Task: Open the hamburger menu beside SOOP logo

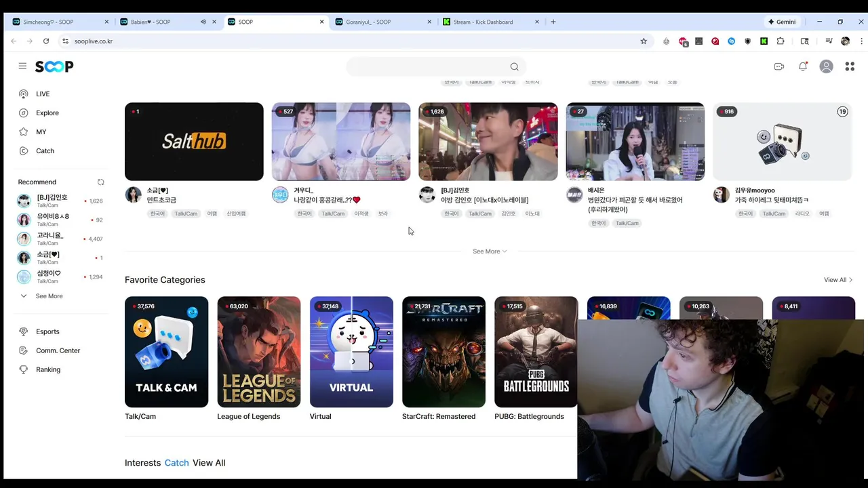Action: pyautogui.click(x=22, y=66)
